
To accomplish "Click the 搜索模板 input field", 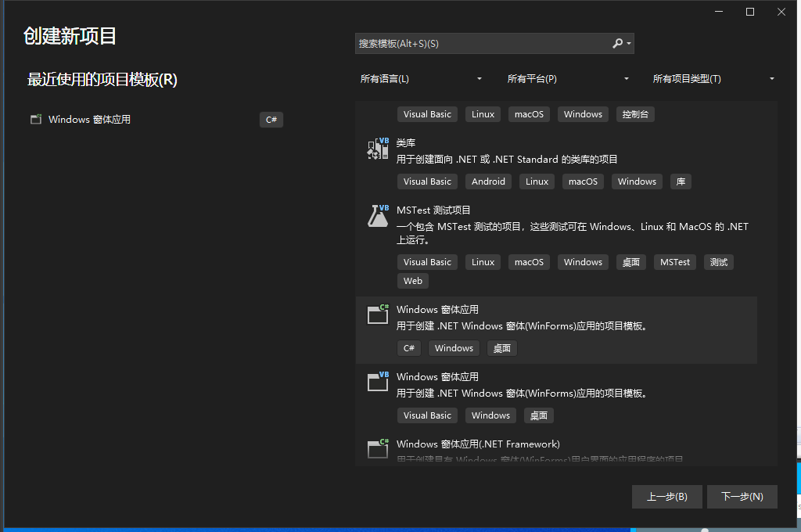I will coord(469,43).
